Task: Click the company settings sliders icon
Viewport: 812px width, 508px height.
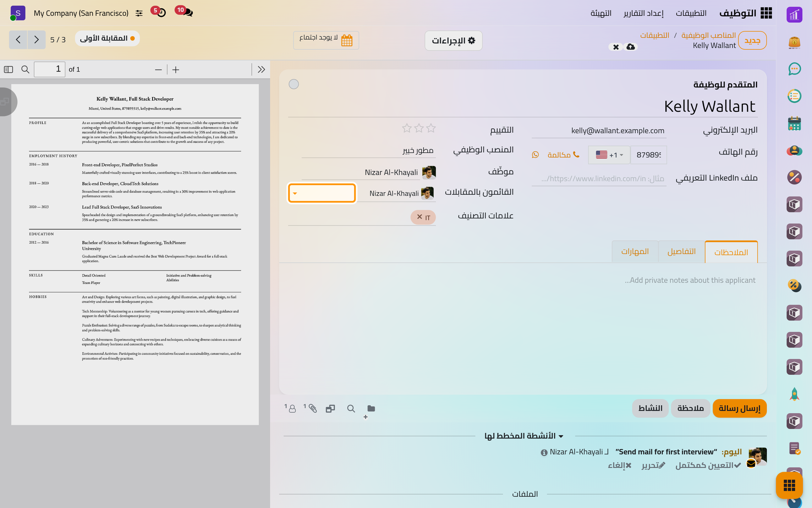Action: click(139, 13)
